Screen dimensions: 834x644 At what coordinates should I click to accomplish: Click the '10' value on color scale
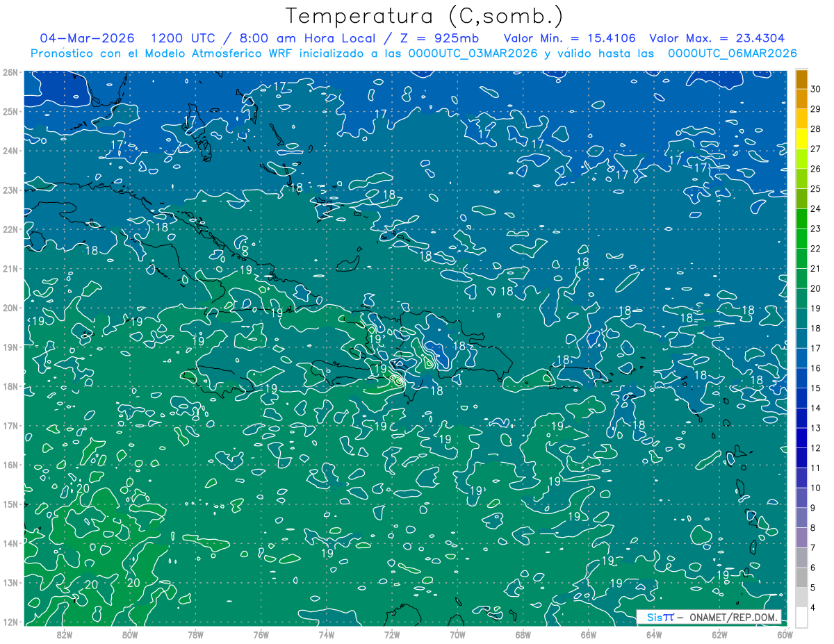pos(815,488)
